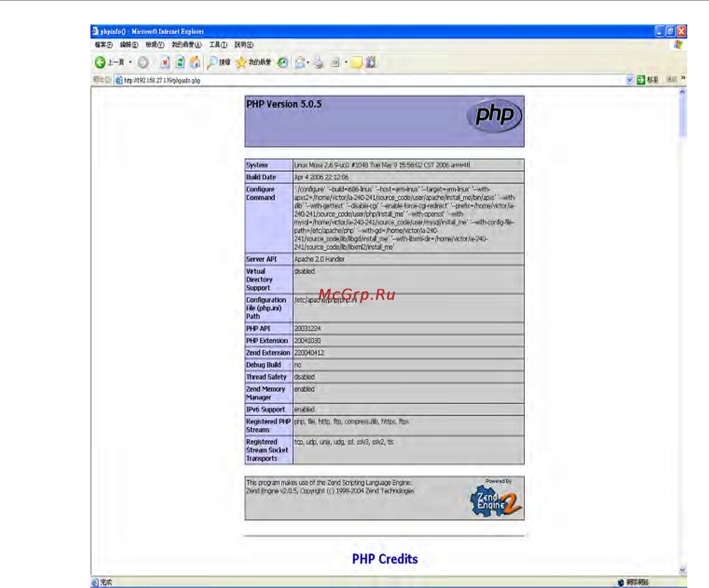709x588 pixels.
Task: Click the IPv6 Support row label
Action: (x=266, y=409)
